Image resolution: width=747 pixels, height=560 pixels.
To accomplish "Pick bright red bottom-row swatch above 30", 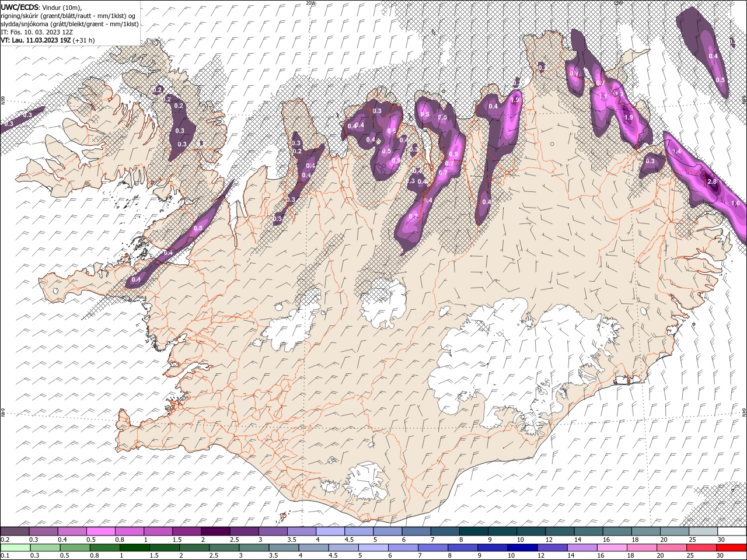I will click(x=732, y=548).
